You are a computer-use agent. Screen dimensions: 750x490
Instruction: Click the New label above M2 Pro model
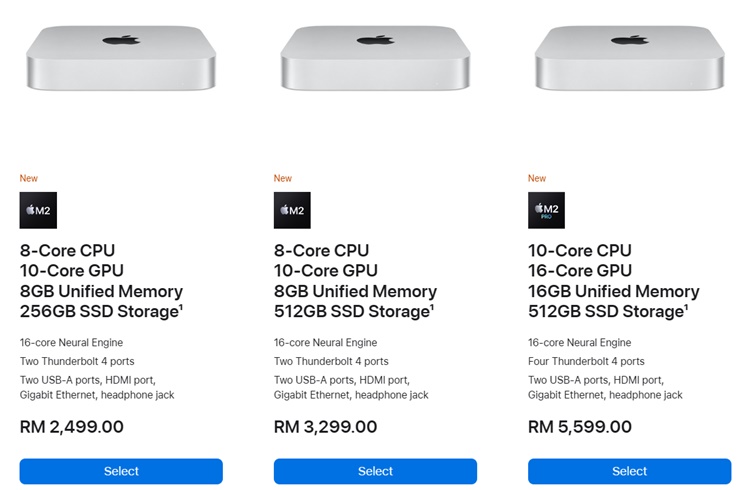coord(537,178)
